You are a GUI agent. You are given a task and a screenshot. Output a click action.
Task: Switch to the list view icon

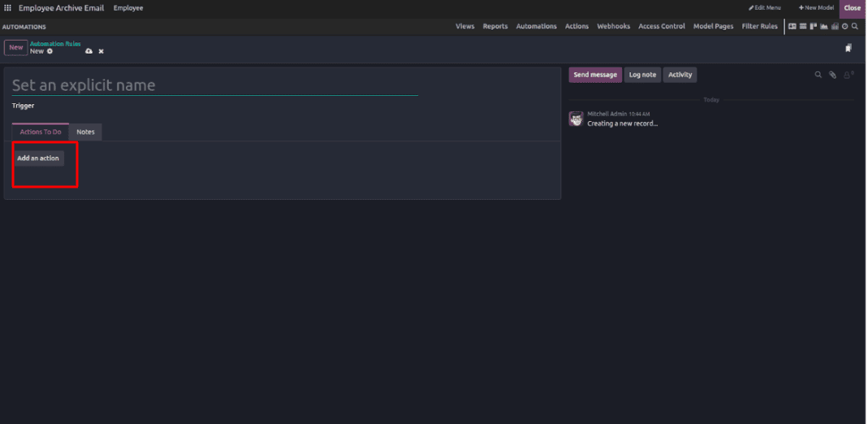point(803,27)
